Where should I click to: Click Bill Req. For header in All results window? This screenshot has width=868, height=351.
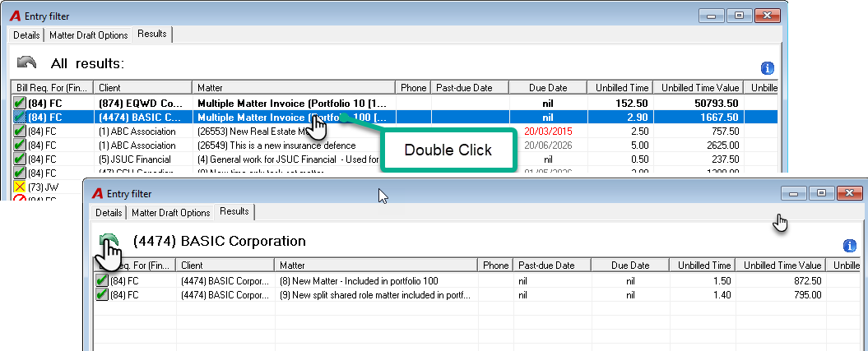(52, 88)
